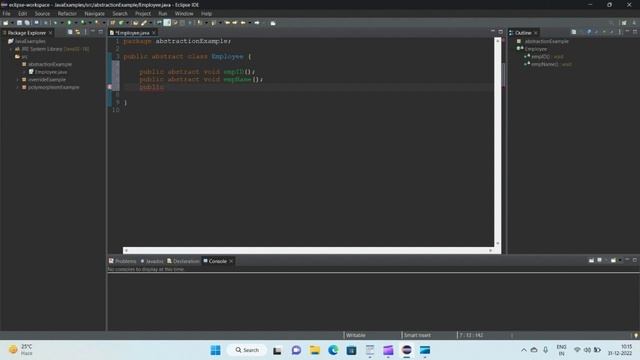The image size is (640, 360).
Task: Click the Smart Insert status entry
Action: (417, 335)
